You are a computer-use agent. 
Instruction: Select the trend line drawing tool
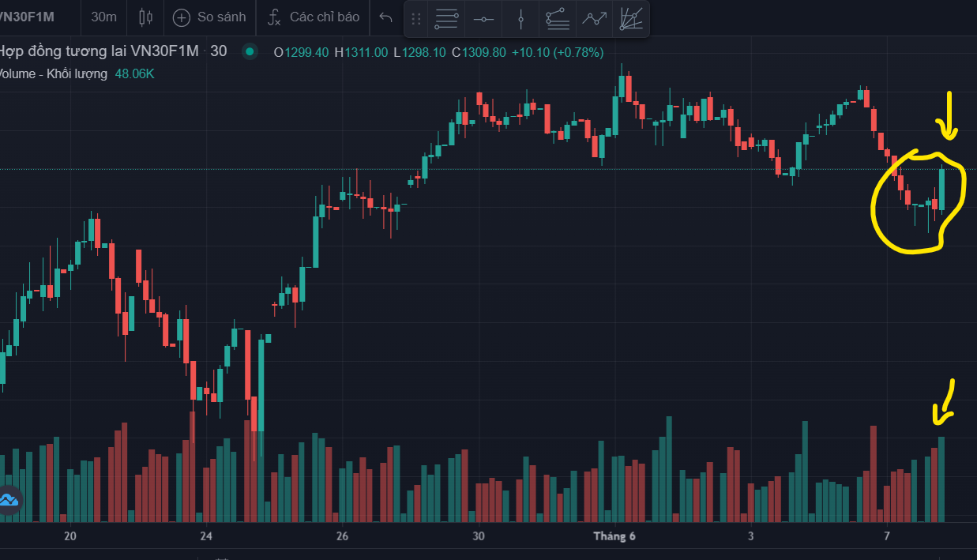tap(594, 19)
